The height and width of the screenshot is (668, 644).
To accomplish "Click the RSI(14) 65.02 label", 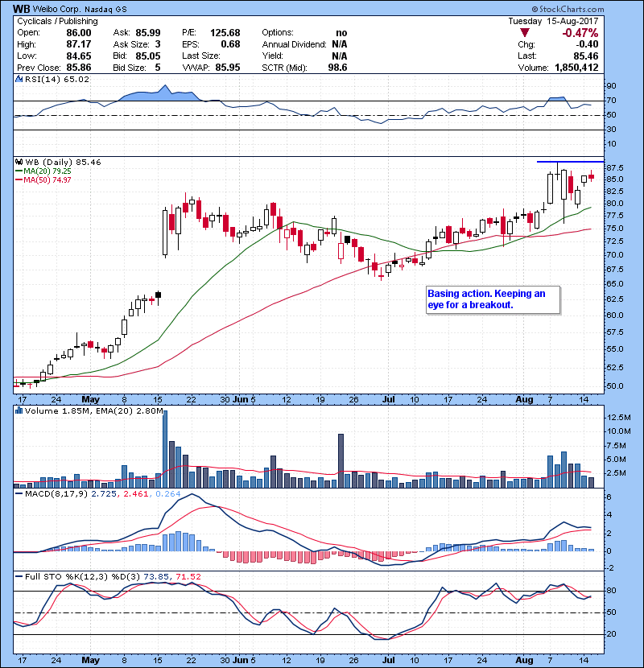I will [x=57, y=79].
